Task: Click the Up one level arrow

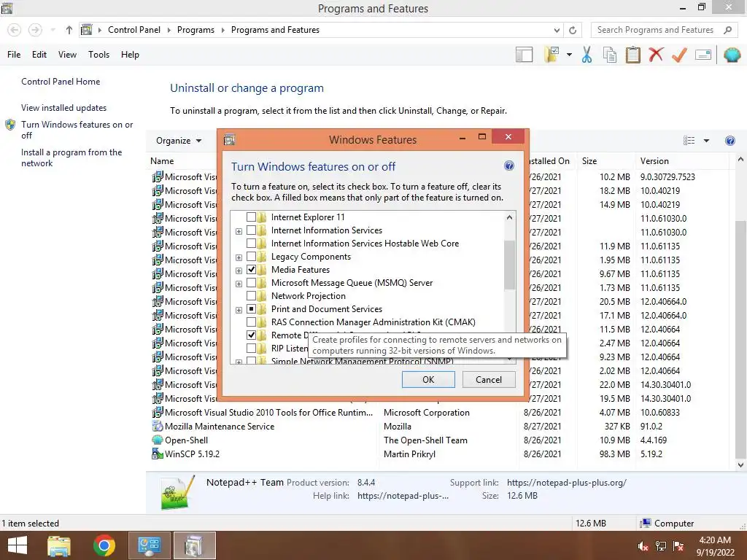Action: (x=69, y=30)
